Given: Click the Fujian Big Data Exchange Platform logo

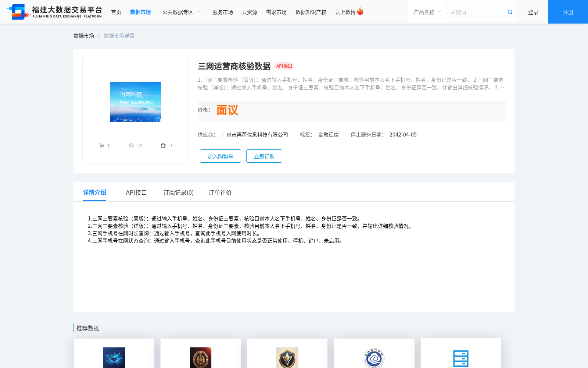Looking at the screenshot, I should [54, 12].
